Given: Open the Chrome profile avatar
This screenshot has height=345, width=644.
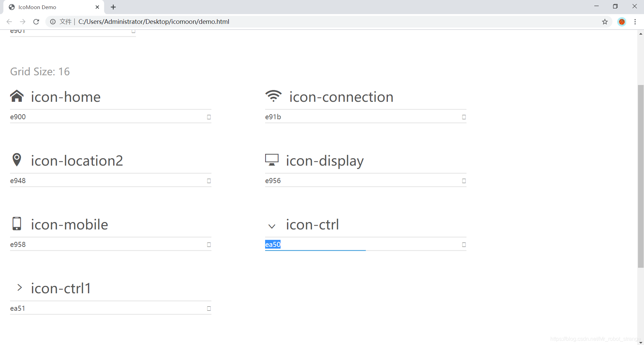Looking at the screenshot, I should pos(622,22).
